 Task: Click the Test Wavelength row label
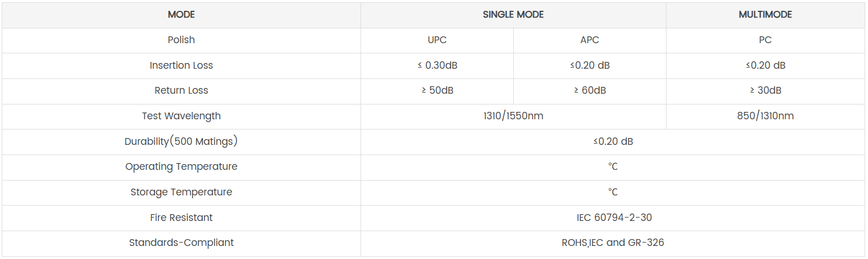click(181, 116)
